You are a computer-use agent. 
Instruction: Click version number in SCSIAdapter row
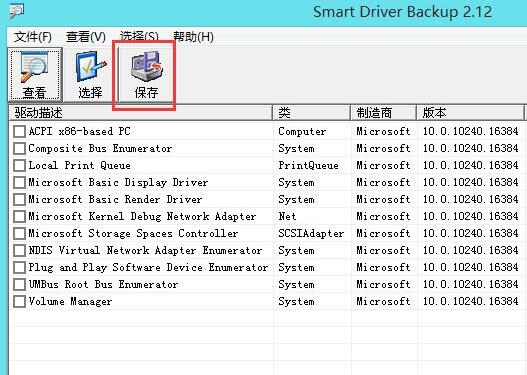tap(471, 234)
